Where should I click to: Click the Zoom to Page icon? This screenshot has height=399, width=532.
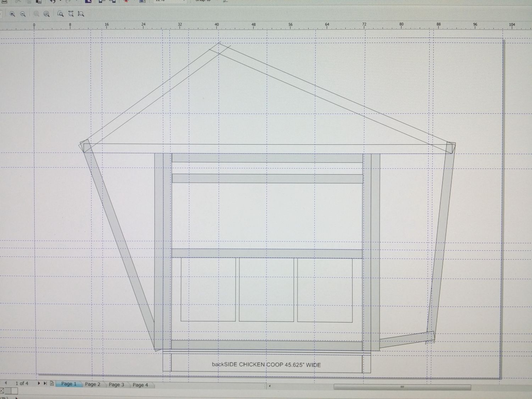pyautogui.click(x=60, y=14)
